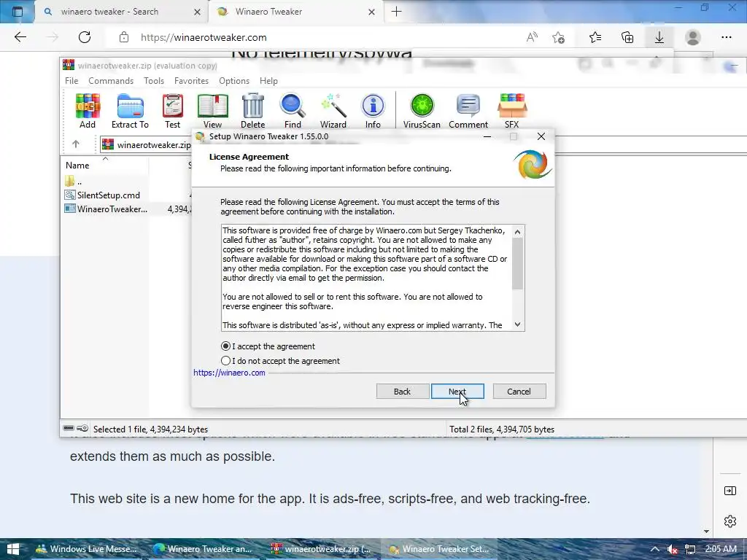Click the license text scrollbar thumb
Viewport: 747px width, 560px height.
pos(518,264)
